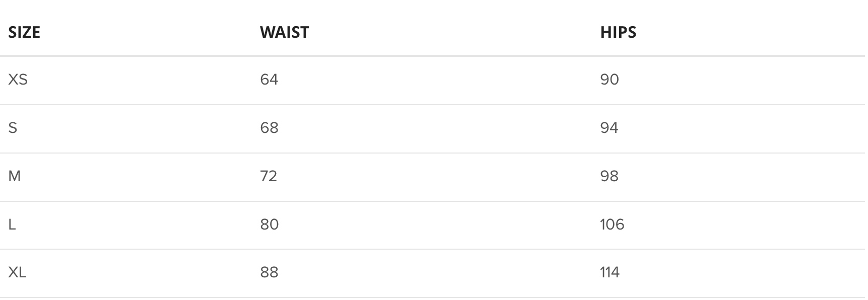The height and width of the screenshot is (300, 868).
Task: Select the S size cell
Action: (13, 128)
